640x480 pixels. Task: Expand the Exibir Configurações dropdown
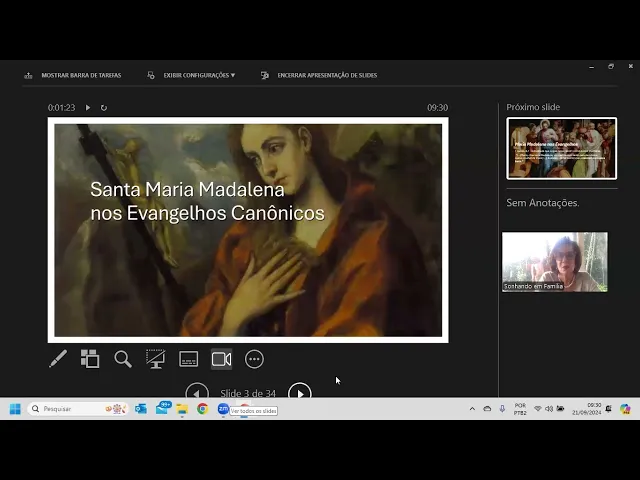[x=199, y=75]
